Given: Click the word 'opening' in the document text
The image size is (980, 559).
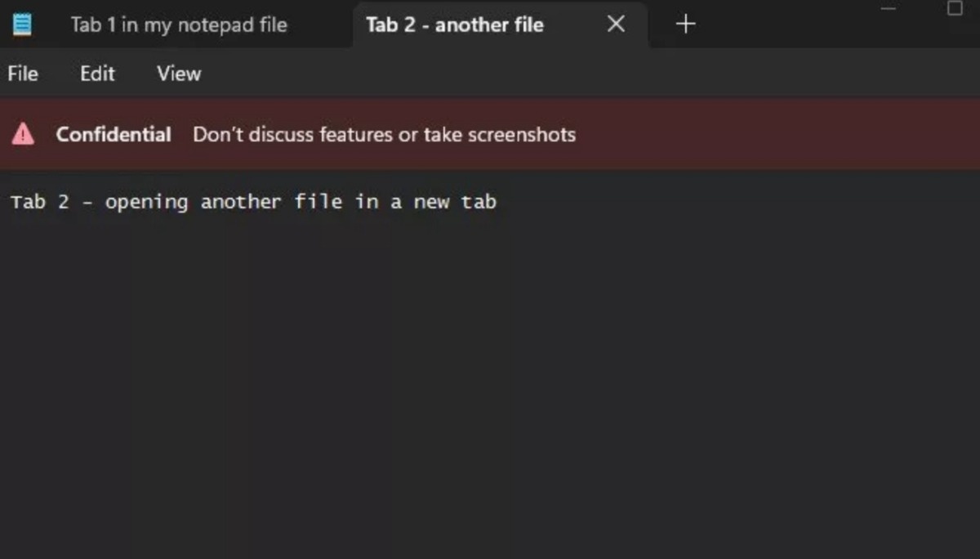Looking at the screenshot, I should 145,201.
